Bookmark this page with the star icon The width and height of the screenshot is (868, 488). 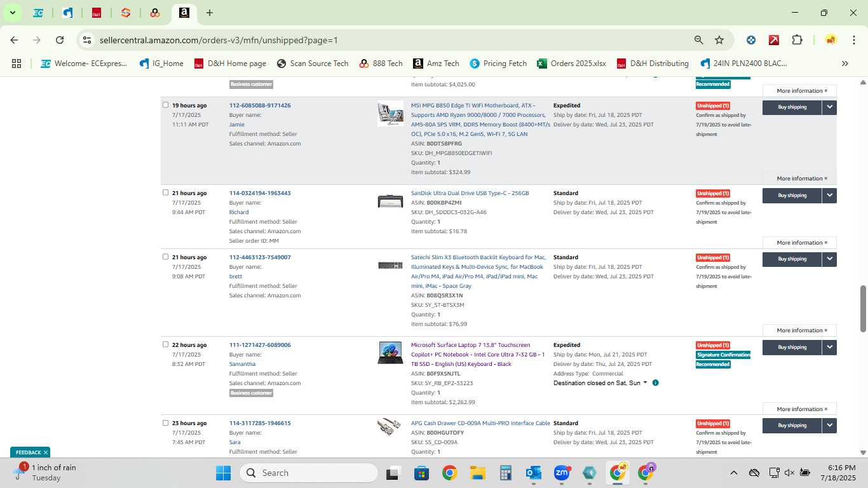(719, 40)
